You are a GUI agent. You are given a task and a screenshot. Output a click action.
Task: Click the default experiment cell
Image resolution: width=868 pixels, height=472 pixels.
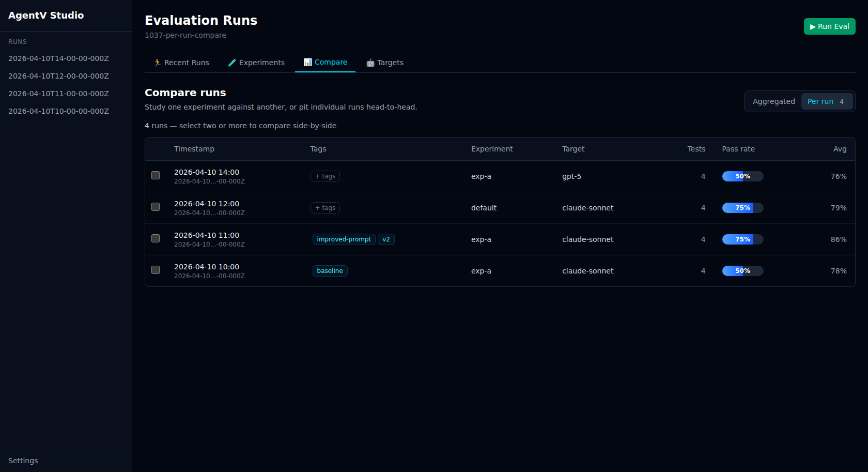point(484,208)
